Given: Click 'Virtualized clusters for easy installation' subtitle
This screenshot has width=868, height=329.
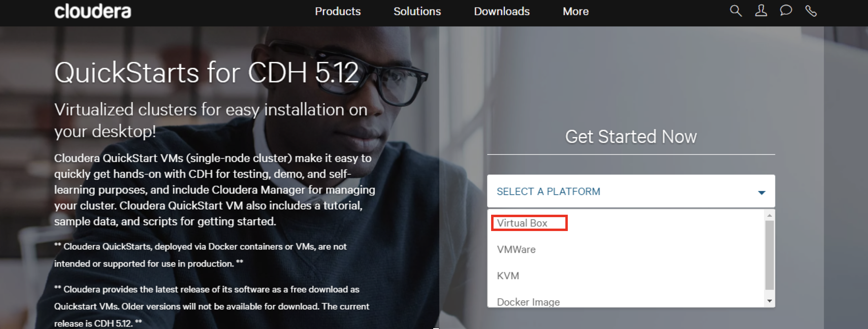Looking at the screenshot, I should (211, 120).
